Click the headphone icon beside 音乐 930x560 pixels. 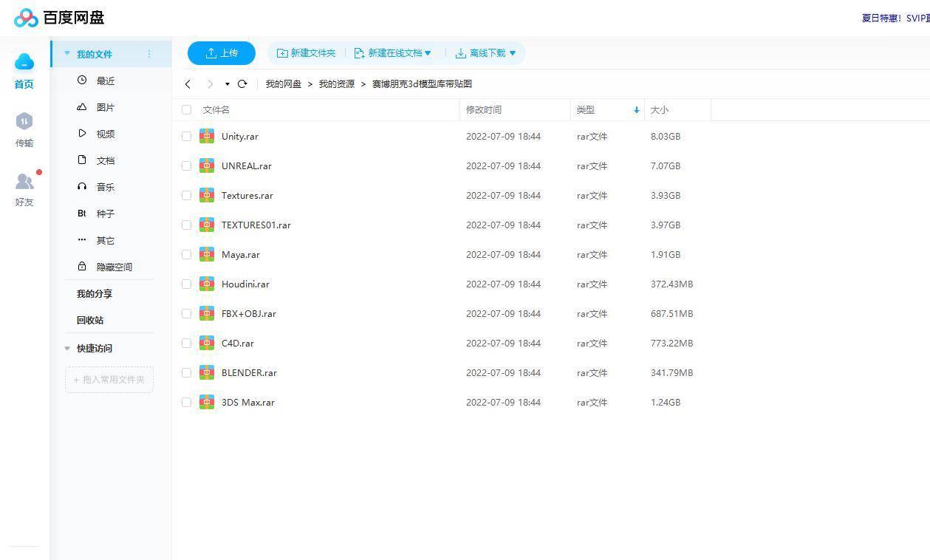82,187
